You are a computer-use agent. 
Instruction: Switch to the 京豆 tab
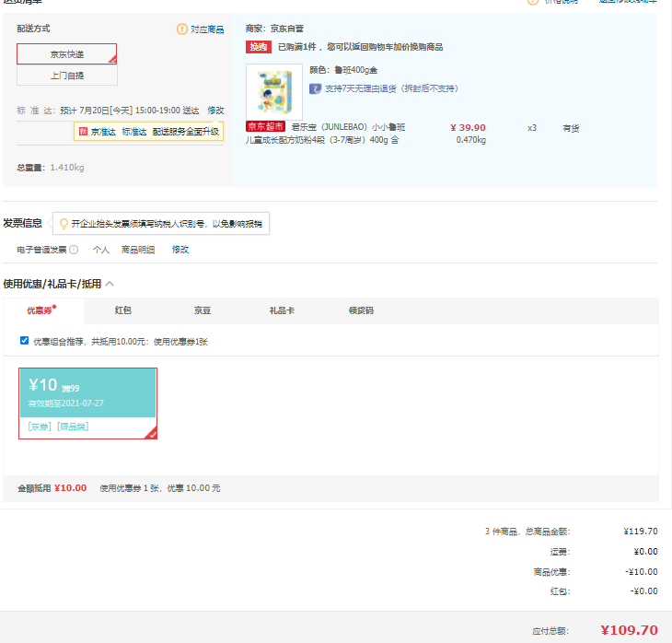coord(203,310)
